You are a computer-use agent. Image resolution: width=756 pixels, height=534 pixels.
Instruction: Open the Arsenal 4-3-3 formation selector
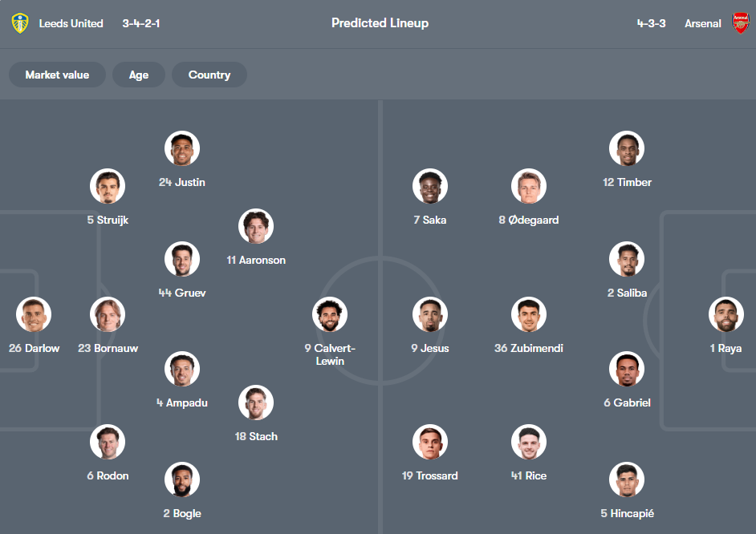(x=652, y=23)
